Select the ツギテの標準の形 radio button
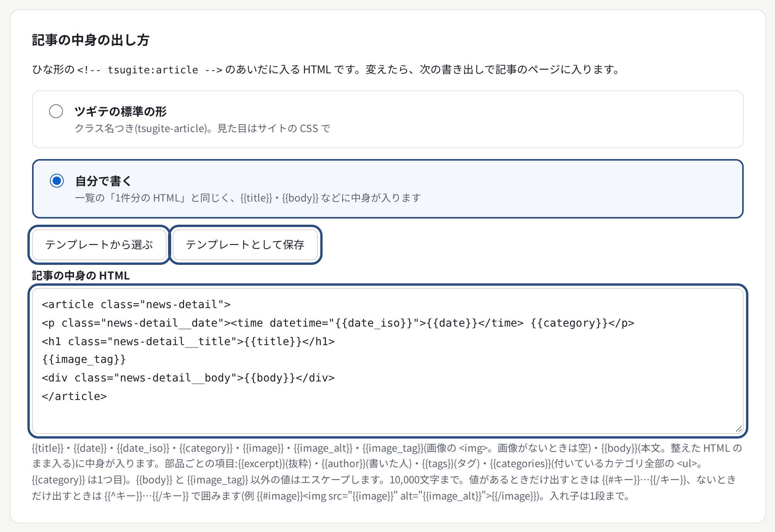Screen dimensions: 775x532 point(56,111)
